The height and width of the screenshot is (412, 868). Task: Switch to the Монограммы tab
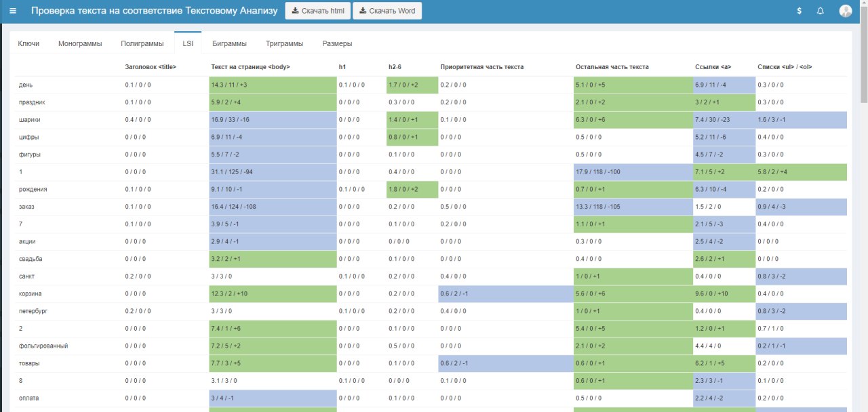pos(80,43)
